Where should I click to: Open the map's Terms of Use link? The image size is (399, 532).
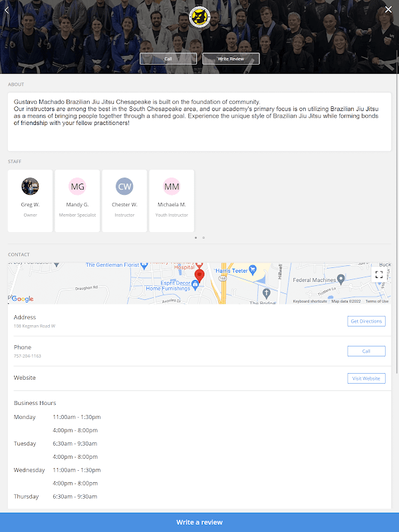(x=377, y=301)
